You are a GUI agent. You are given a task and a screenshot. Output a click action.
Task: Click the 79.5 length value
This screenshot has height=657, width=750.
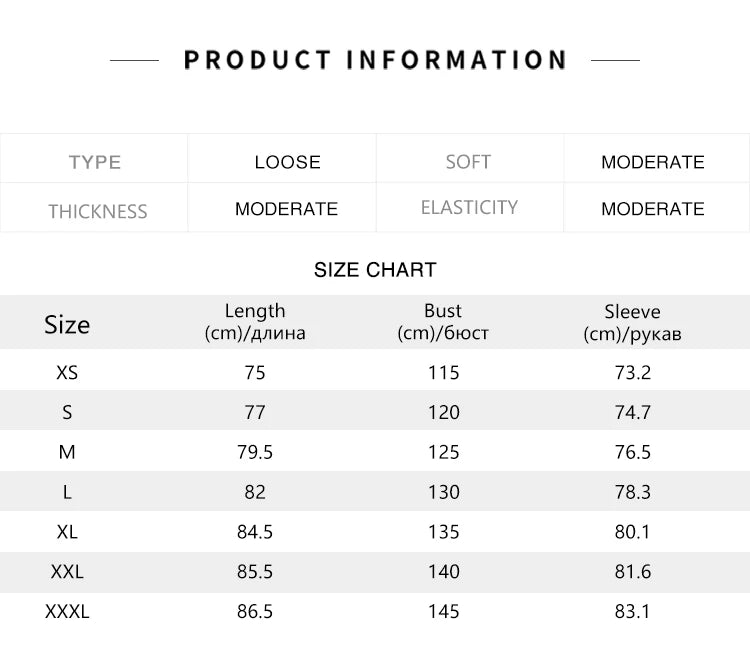(x=255, y=452)
